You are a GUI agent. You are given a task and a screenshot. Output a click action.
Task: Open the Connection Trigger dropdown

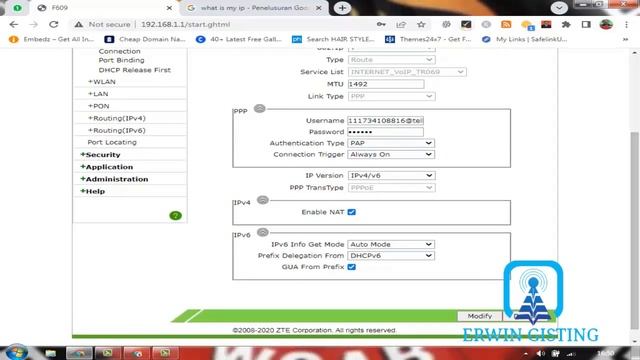pyautogui.click(x=391, y=155)
